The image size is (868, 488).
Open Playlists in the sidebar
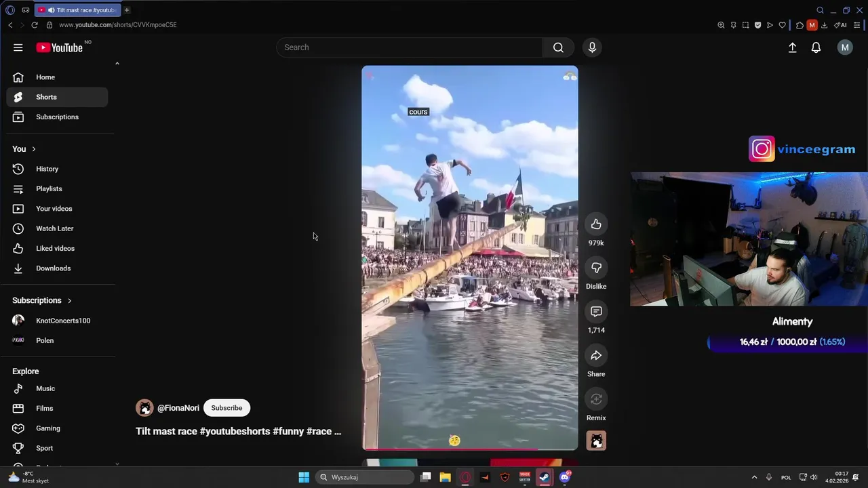click(57, 188)
